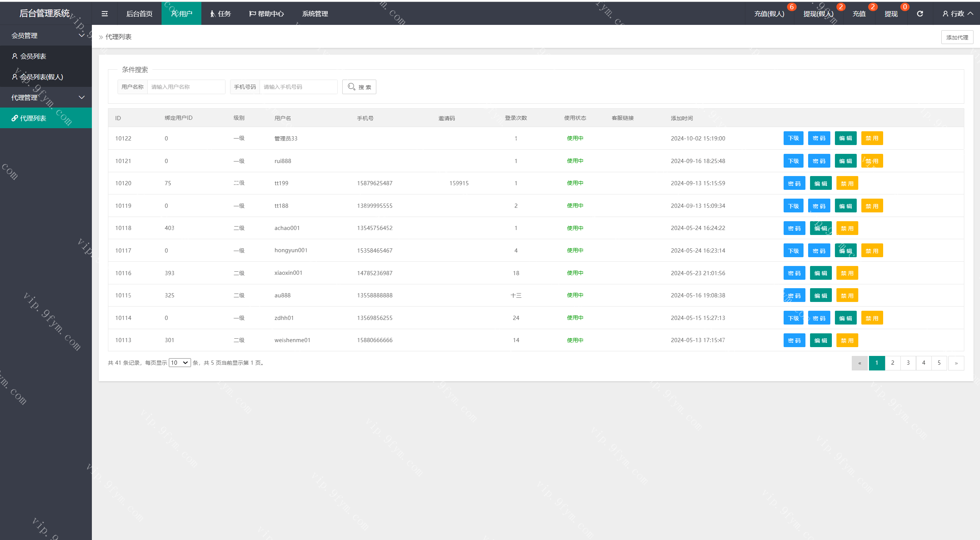Click the sidebar collapse hamburger icon
Screen dimensions: 980x540
click(x=105, y=14)
